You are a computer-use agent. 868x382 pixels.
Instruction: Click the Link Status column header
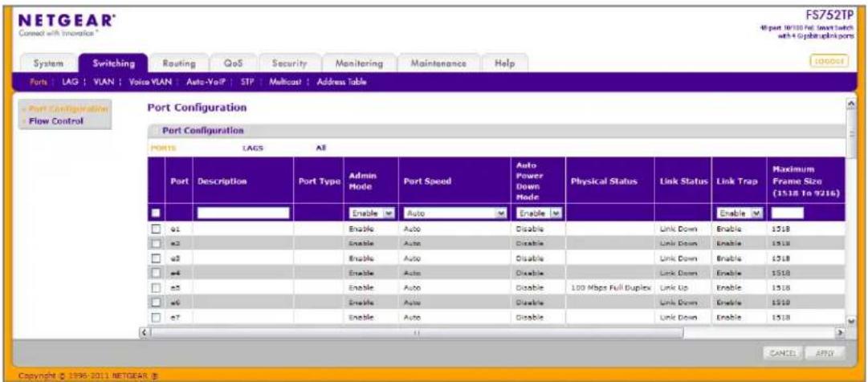click(683, 181)
